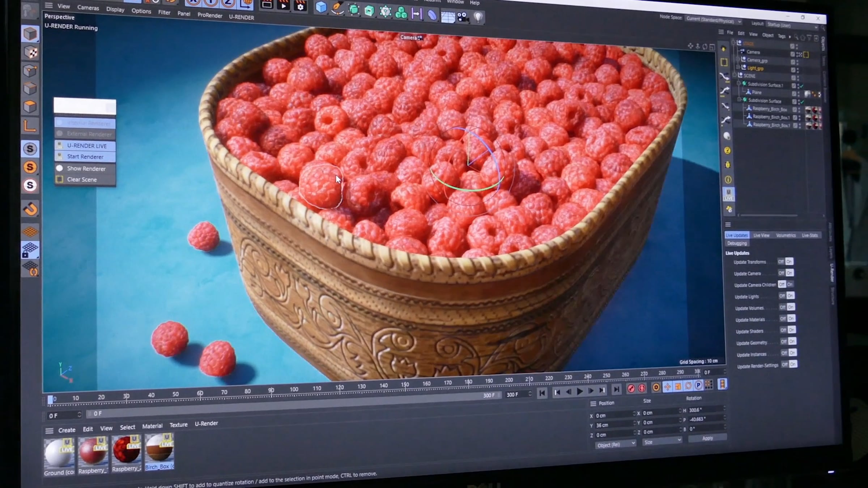
Task: Open the ProRender viewport menu
Action: point(210,15)
